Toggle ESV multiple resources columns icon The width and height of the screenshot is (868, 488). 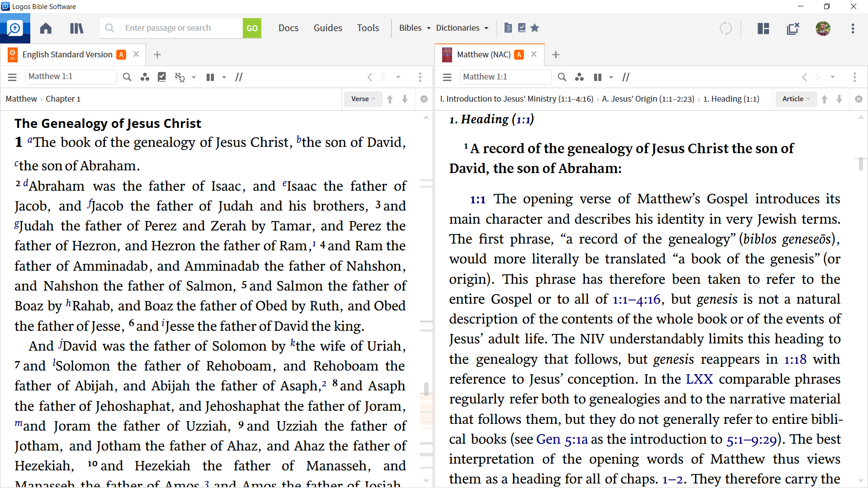coord(210,77)
